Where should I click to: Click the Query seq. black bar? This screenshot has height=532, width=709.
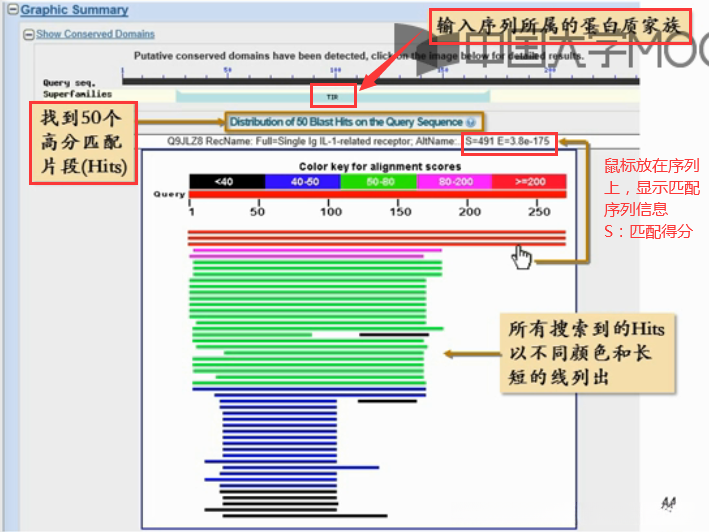(x=380, y=81)
